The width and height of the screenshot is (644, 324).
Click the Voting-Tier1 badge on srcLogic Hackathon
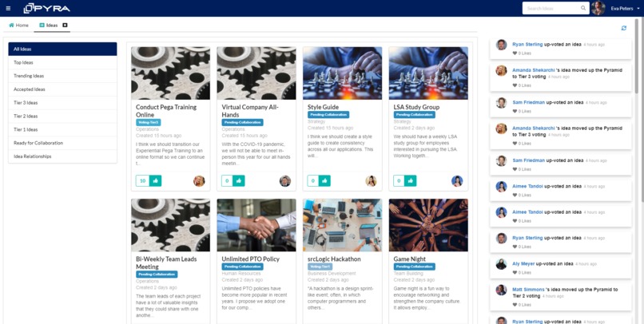tap(320, 267)
